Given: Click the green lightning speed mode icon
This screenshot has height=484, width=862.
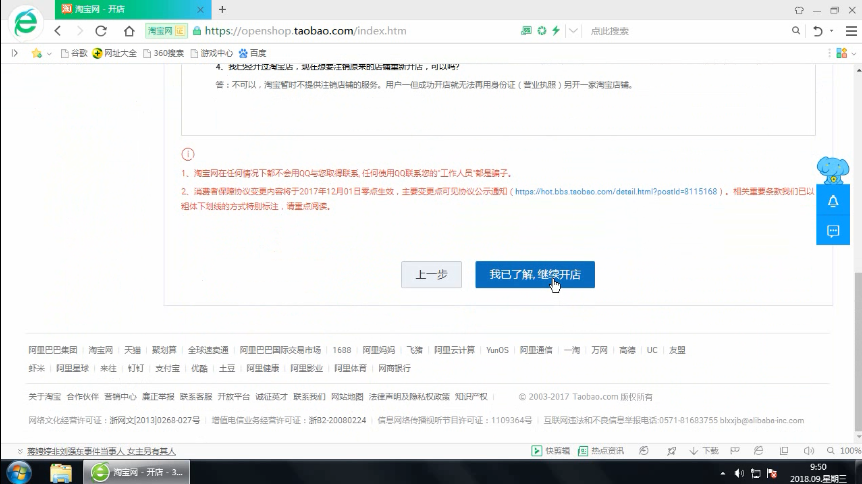Looking at the screenshot, I should [x=556, y=31].
